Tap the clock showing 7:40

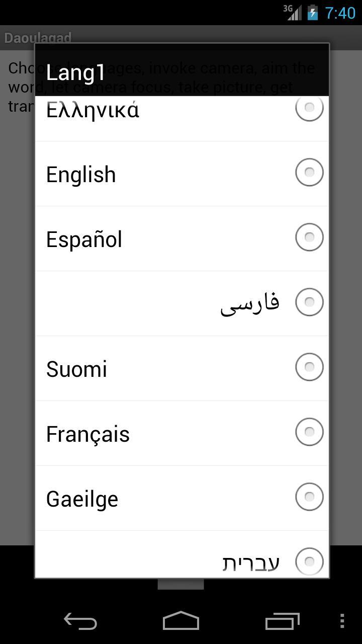click(341, 13)
